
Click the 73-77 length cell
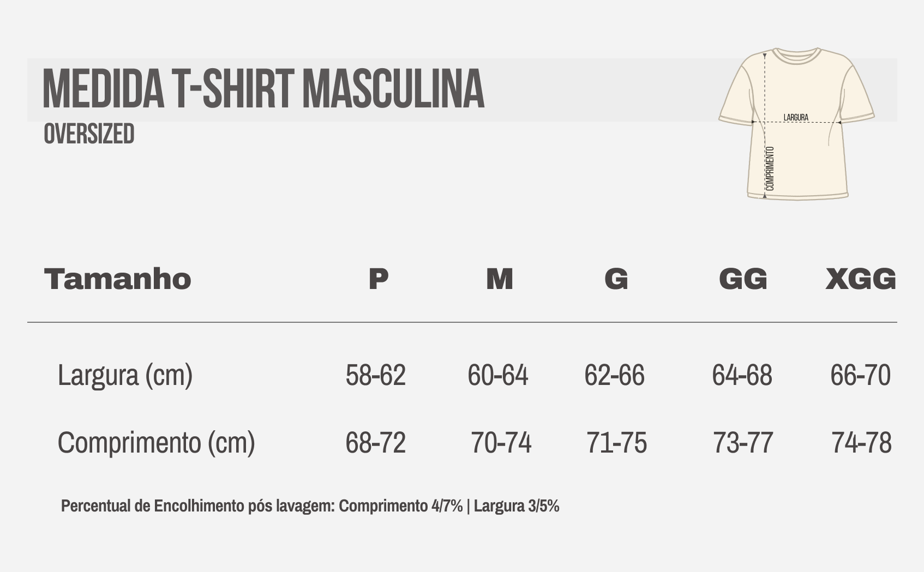point(743,442)
